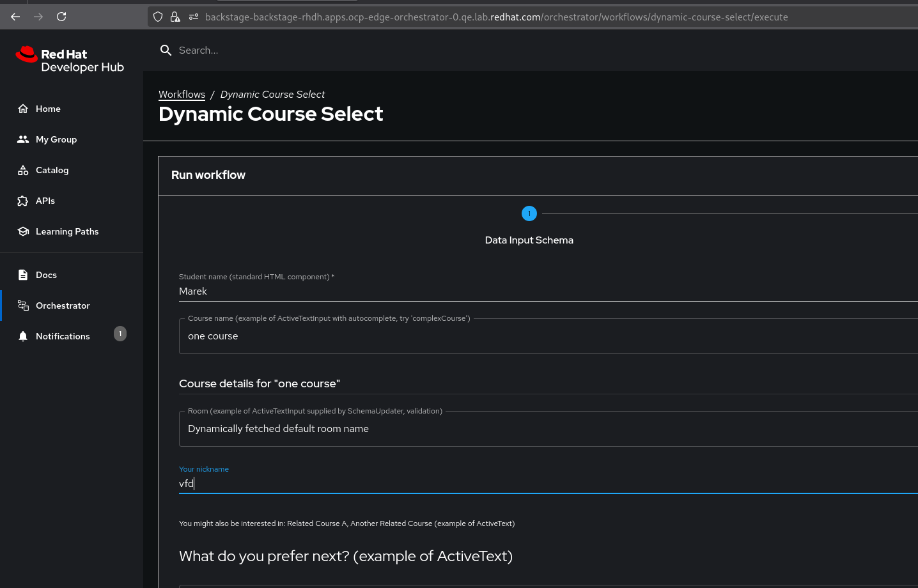Viewport: 918px width, 588px height.
Task: Click step 1 Data Input Schema circle
Action: click(x=529, y=213)
